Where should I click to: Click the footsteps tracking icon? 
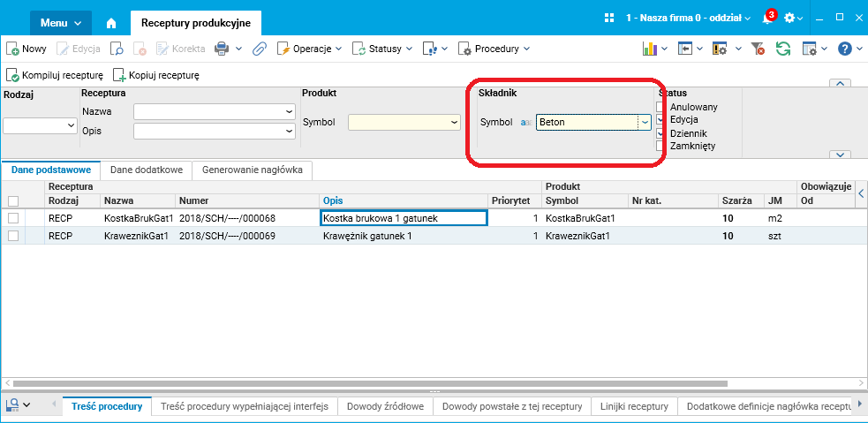pyautogui.click(x=430, y=49)
